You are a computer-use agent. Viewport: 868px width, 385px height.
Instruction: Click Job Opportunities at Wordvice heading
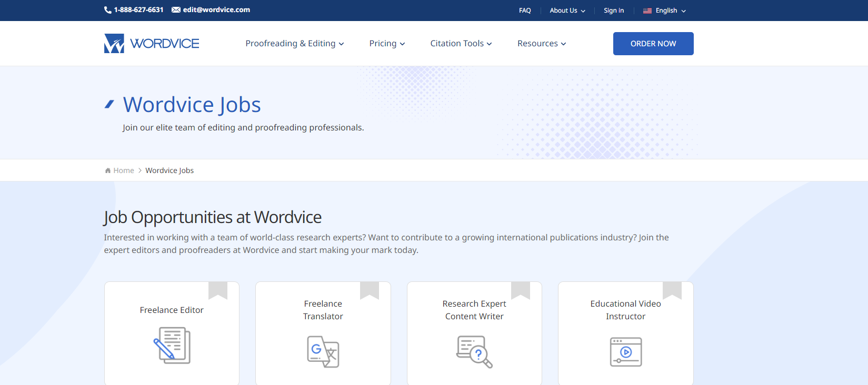213,217
